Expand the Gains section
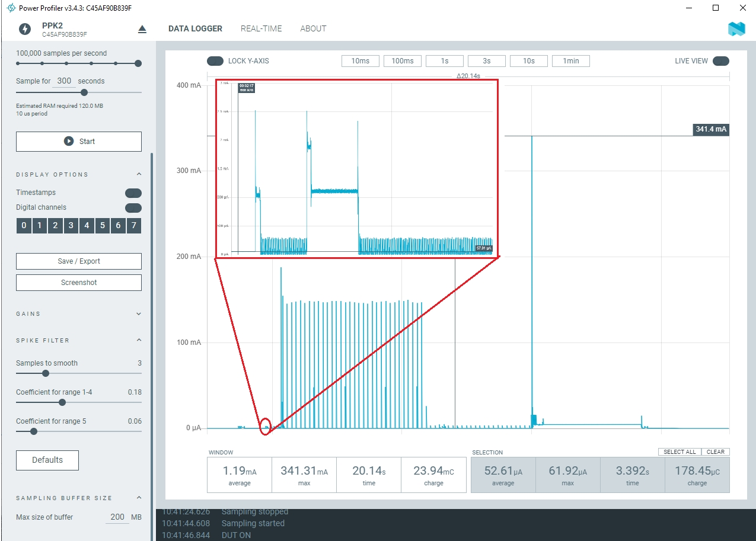Screen dimensions: 756x541 pos(139,314)
